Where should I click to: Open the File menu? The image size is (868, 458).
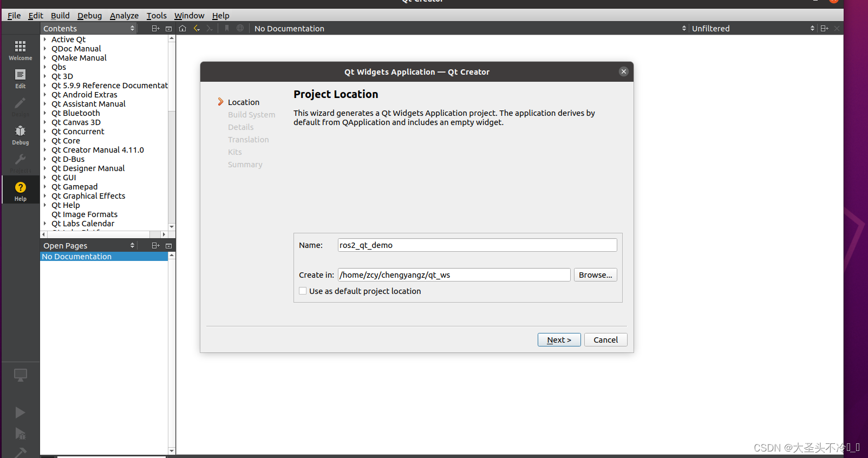pos(14,15)
